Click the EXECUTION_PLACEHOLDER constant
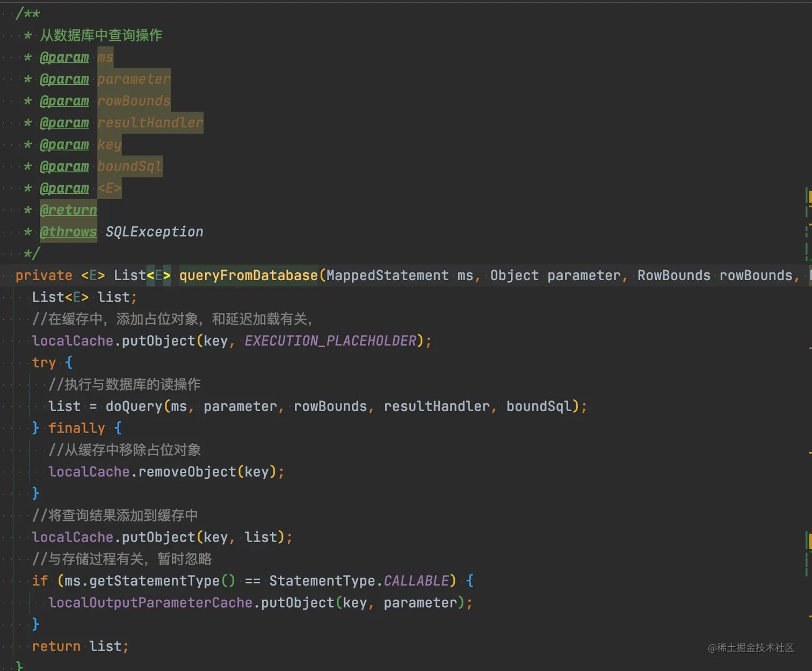 tap(331, 341)
